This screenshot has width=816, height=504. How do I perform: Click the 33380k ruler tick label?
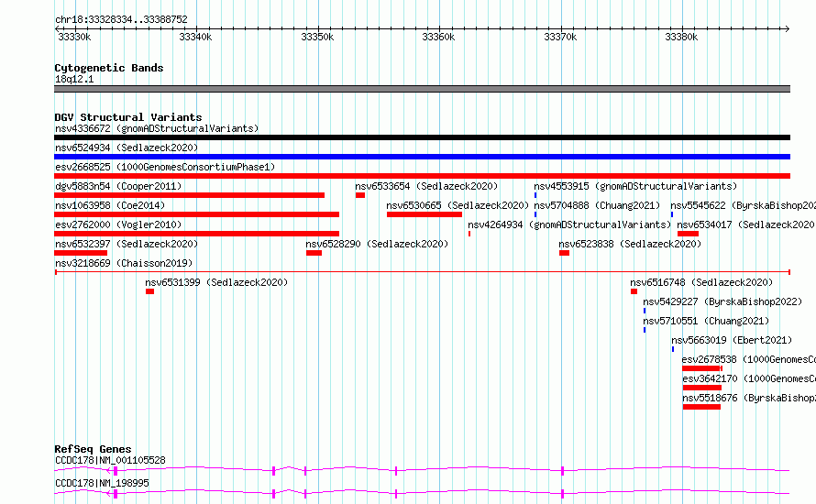[x=682, y=37]
